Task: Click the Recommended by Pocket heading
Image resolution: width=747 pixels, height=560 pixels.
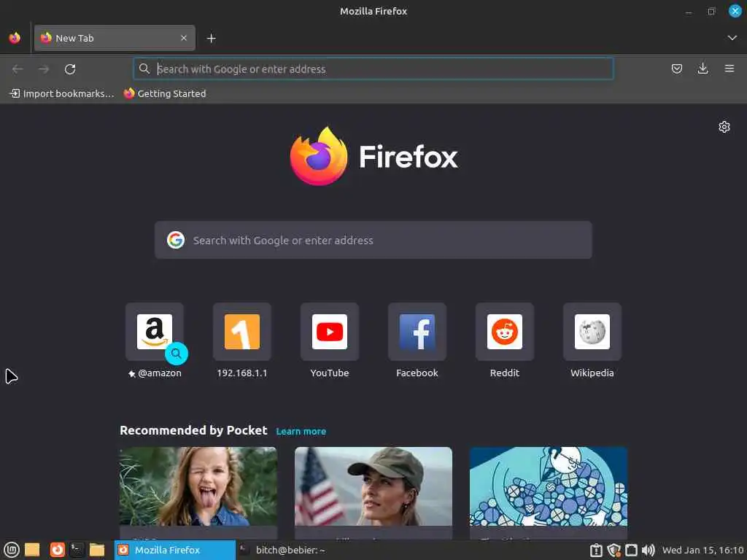Action: tap(193, 430)
